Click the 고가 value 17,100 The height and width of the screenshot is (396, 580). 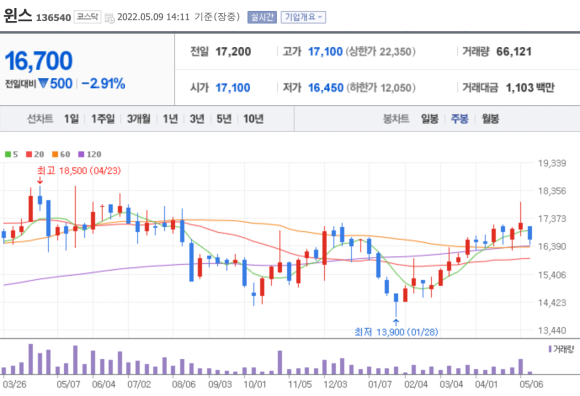pos(326,52)
